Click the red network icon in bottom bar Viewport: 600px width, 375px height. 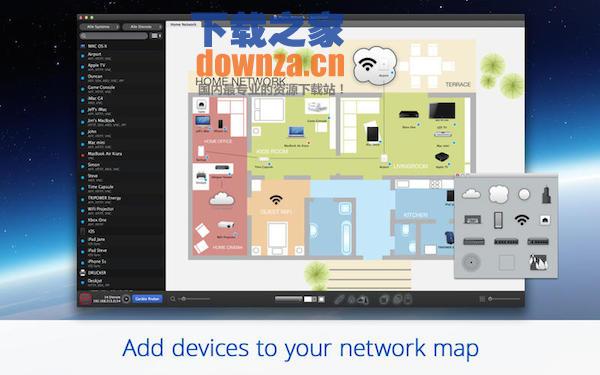click(85, 299)
